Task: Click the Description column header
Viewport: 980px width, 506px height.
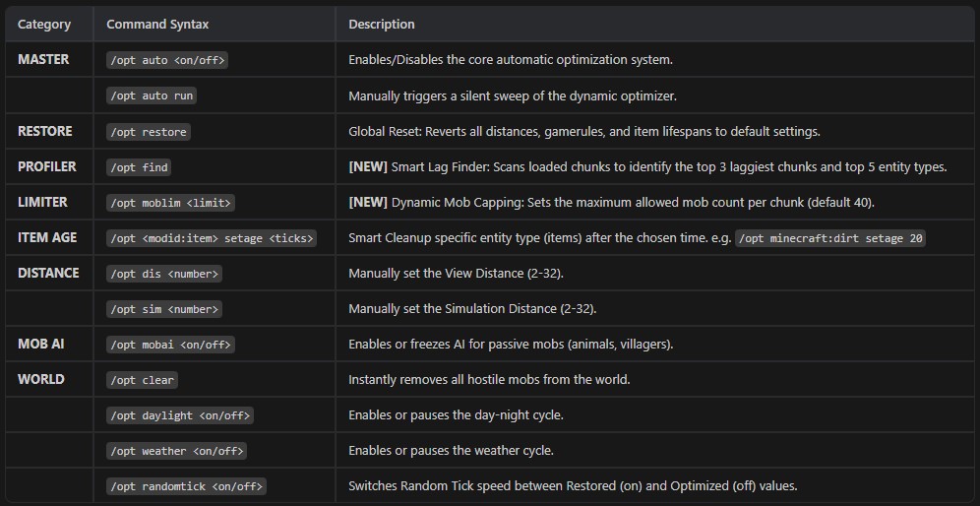Action: click(x=381, y=25)
